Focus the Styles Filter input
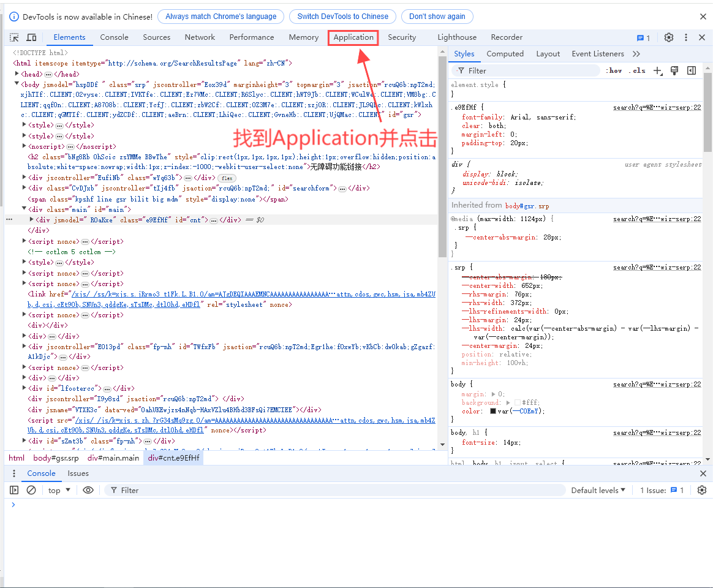 [x=526, y=70]
